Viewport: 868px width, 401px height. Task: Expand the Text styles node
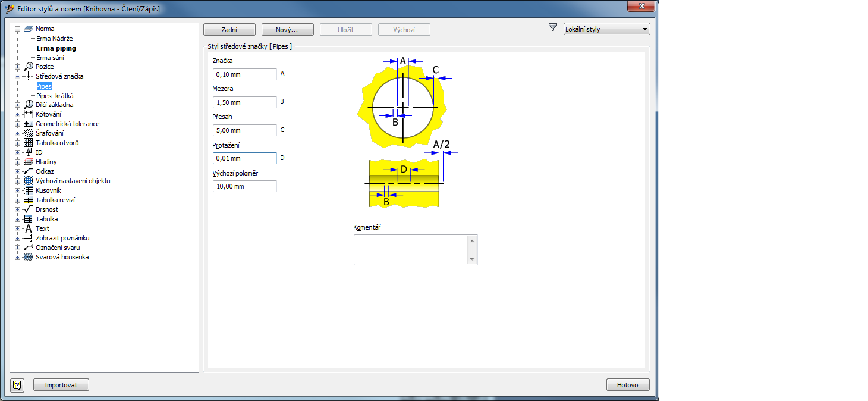click(18, 228)
